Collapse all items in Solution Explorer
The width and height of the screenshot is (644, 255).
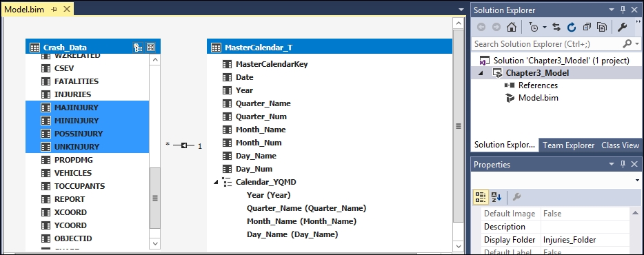coord(587,27)
